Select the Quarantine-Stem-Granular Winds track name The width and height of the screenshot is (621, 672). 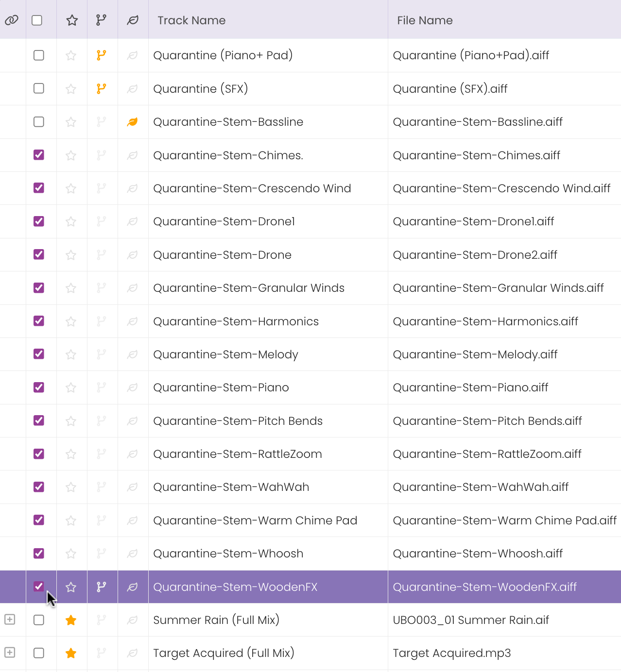[249, 288]
